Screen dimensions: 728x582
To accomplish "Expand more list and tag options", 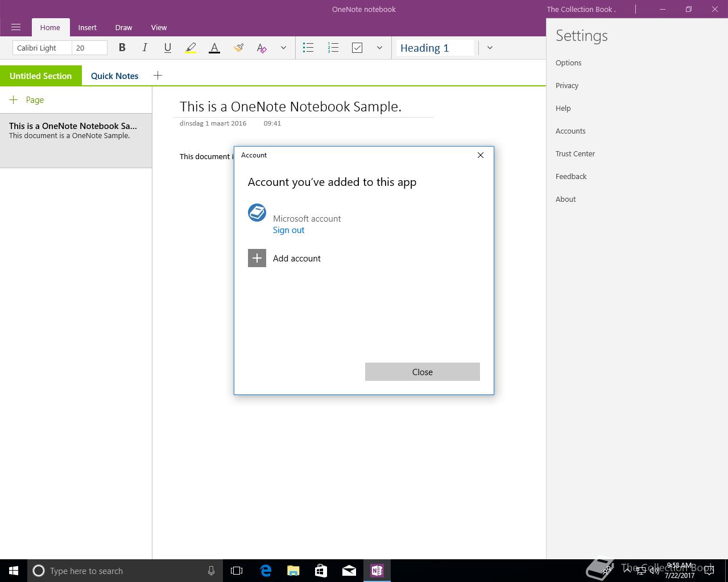I will point(379,48).
